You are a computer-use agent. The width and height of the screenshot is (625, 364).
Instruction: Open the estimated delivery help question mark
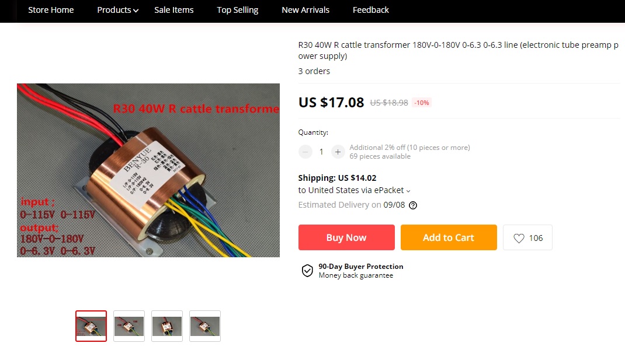pos(413,205)
